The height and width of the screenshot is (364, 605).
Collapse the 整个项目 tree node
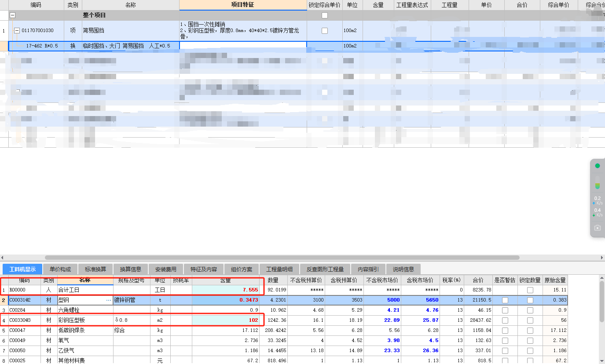coord(13,15)
